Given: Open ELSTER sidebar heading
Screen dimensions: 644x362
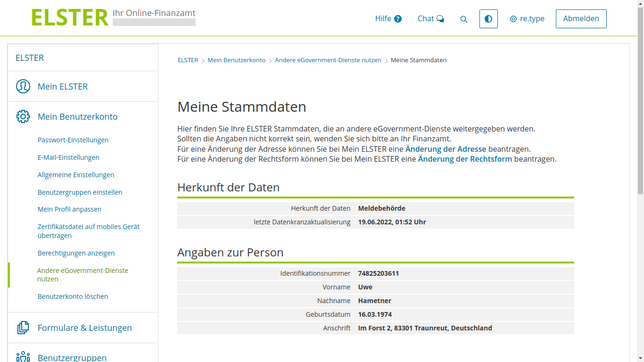Looking at the screenshot, I should pyautogui.click(x=30, y=58).
